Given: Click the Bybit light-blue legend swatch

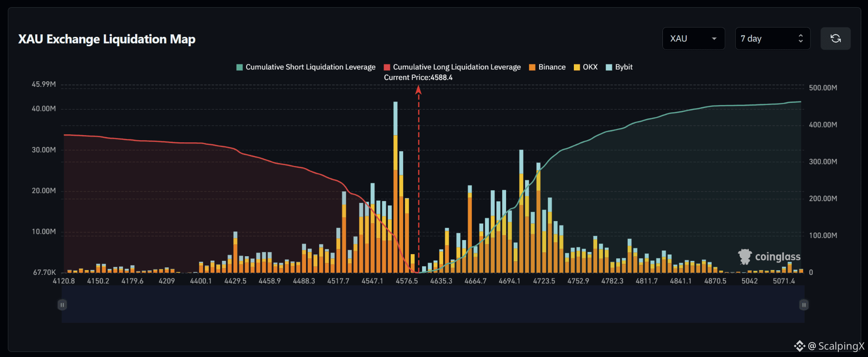Looking at the screenshot, I should point(609,67).
